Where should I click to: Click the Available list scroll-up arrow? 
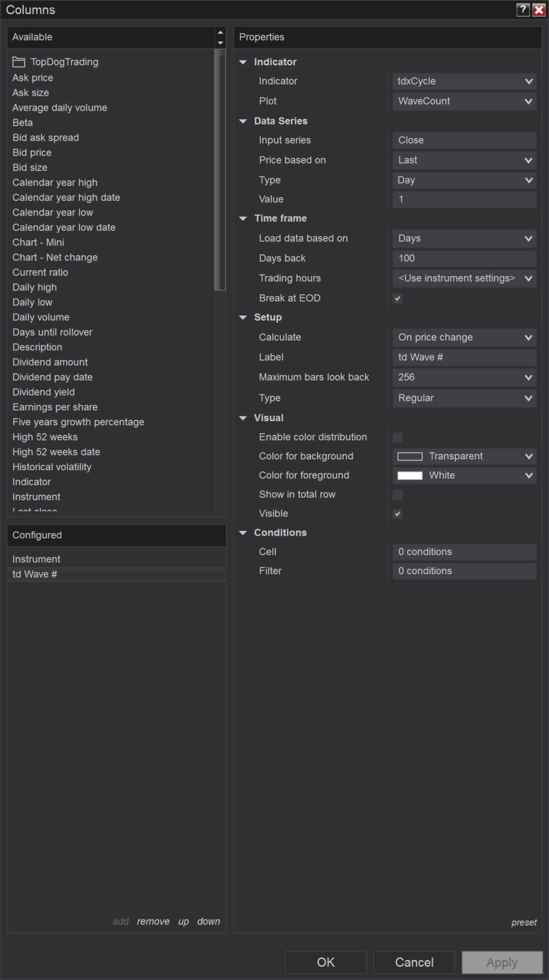click(x=220, y=33)
